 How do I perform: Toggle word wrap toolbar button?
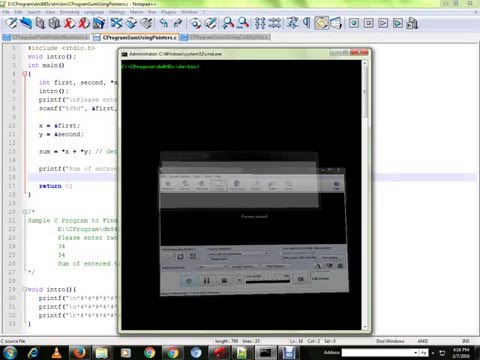tap(292, 23)
